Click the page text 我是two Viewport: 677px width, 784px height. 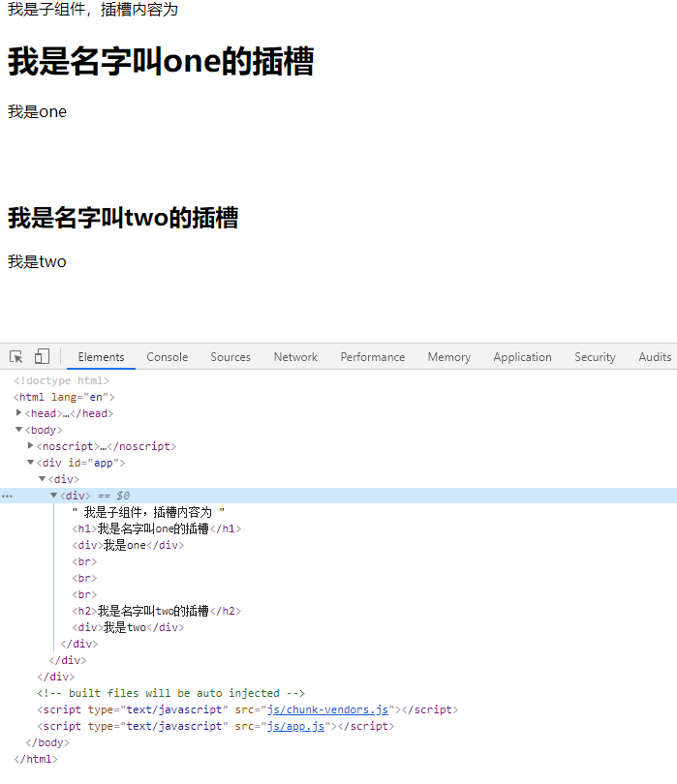point(37,261)
